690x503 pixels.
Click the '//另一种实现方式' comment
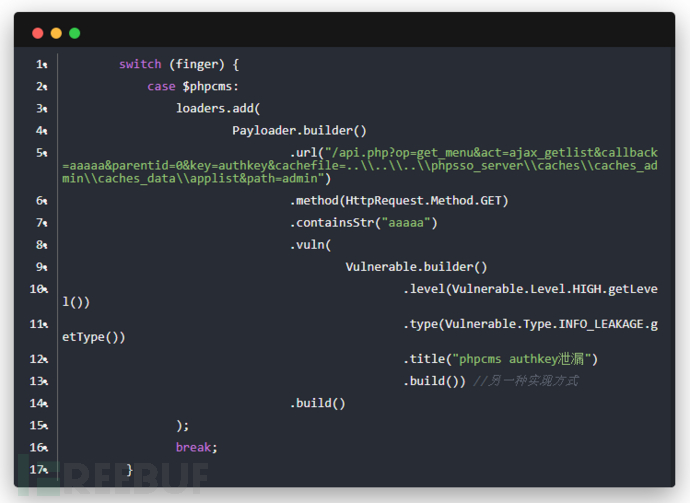pyautogui.click(x=526, y=381)
